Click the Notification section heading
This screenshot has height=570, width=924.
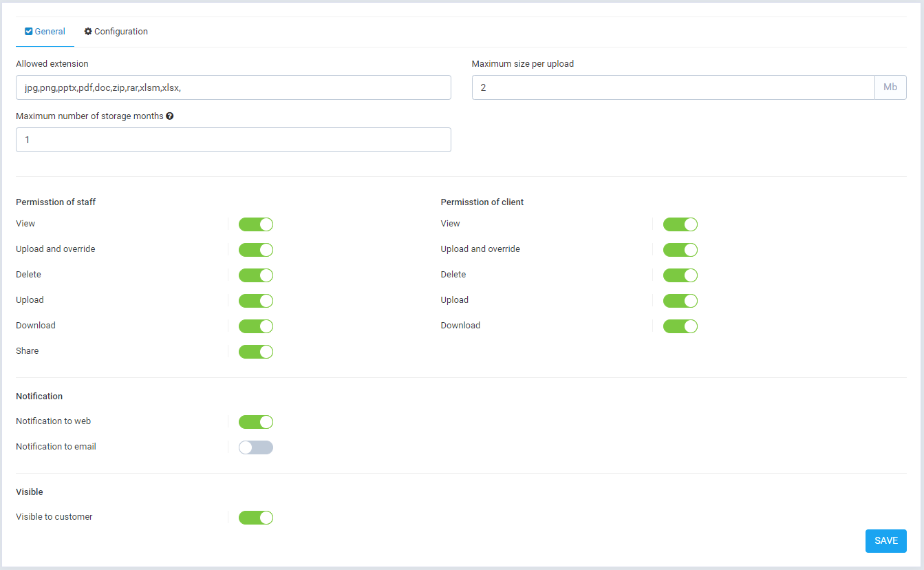tap(39, 397)
